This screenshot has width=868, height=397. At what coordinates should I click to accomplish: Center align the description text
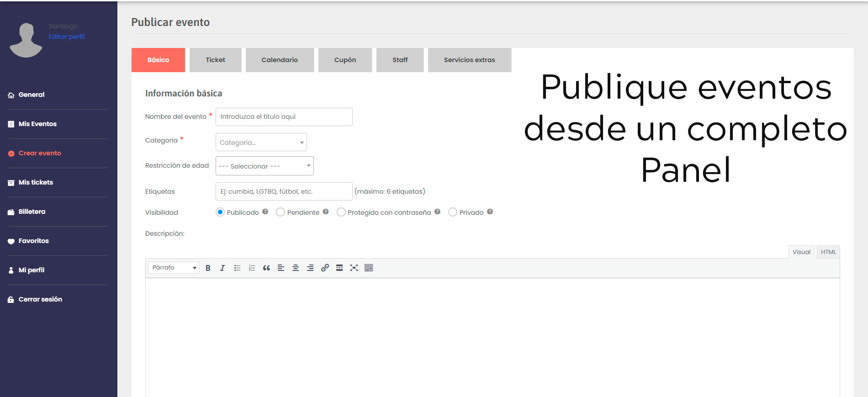click(x=296, y=268)
